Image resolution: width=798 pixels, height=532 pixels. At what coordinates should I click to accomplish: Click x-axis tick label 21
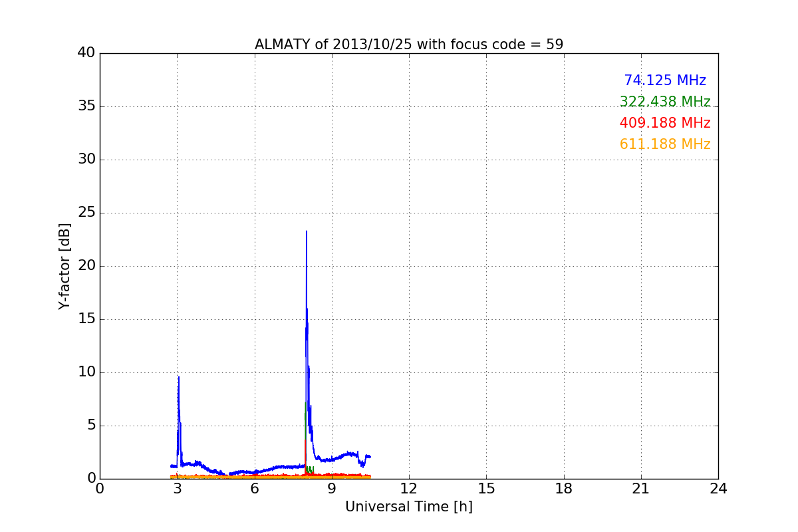point(641,489)
